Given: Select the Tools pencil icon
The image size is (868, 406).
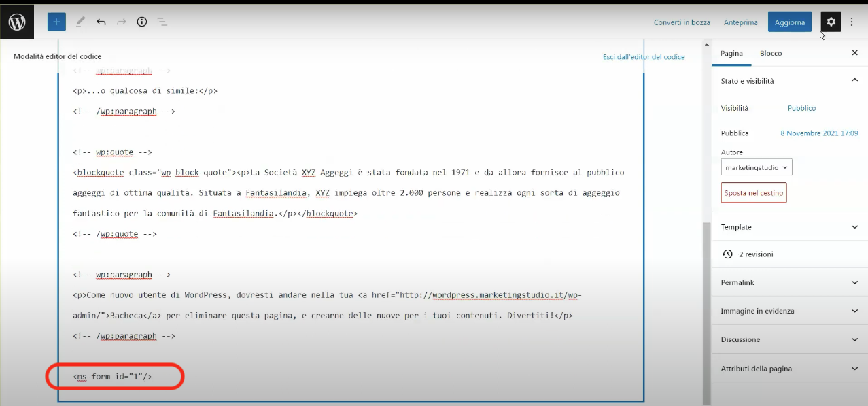Looking at the screenshot, I should tap(79, 21).
